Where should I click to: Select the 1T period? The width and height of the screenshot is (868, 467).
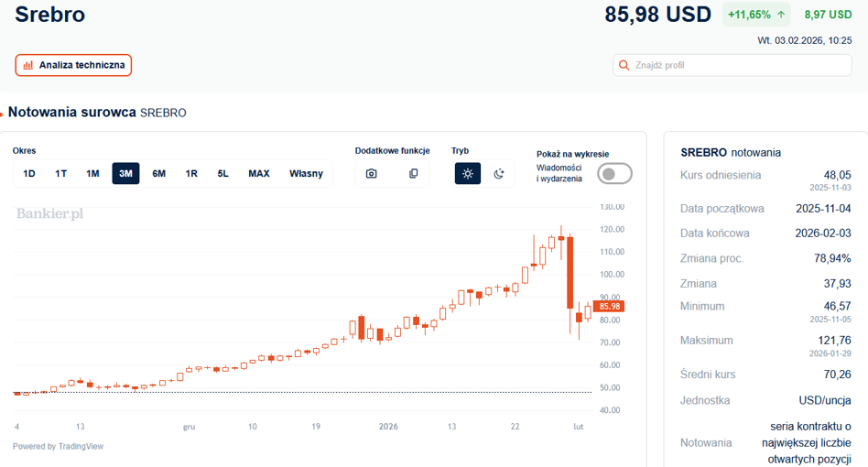pos(61,174)
